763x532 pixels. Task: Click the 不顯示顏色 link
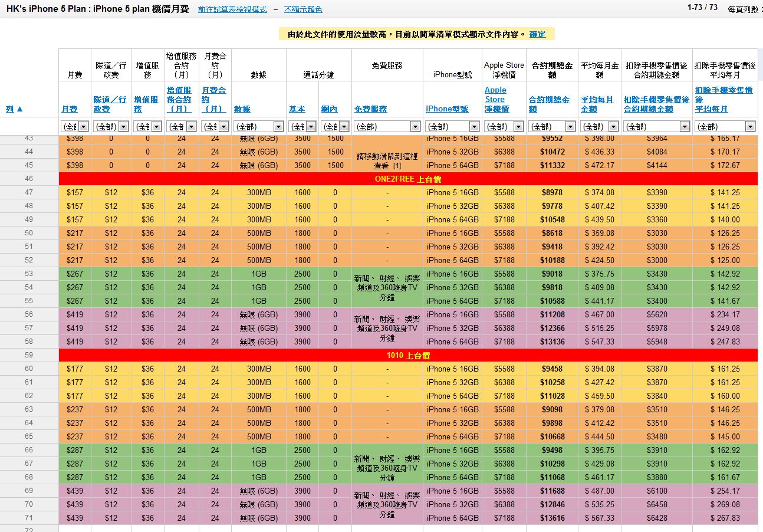pyautogui.click(x=303, y=9)
